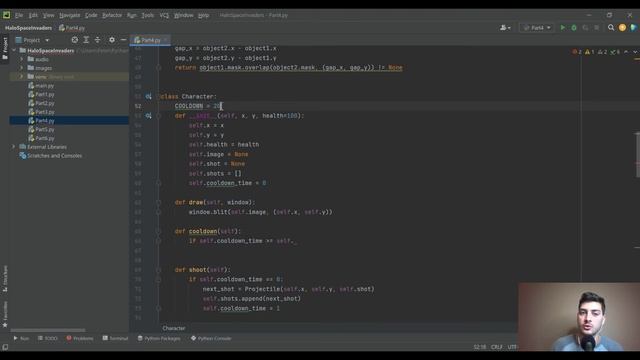Select Part5.py in the project tree
This screenshot has width=640, height=360.
tap(41, 129)
